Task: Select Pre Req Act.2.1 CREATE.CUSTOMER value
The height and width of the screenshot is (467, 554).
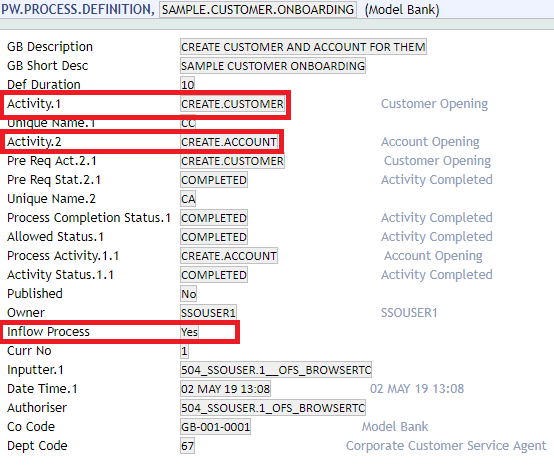Action: (x=232, y=161)
